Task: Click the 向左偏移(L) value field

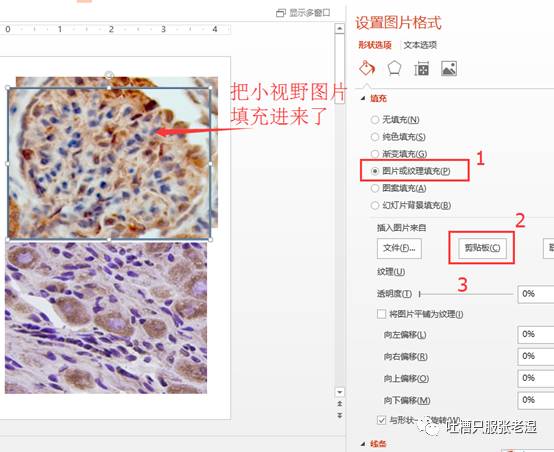Action: point(536,334)
